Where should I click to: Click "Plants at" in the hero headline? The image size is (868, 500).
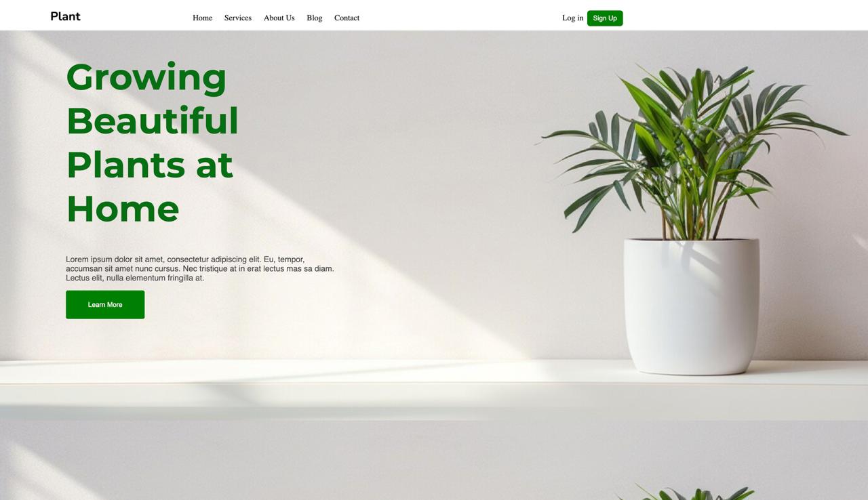[x=150, y=165]
